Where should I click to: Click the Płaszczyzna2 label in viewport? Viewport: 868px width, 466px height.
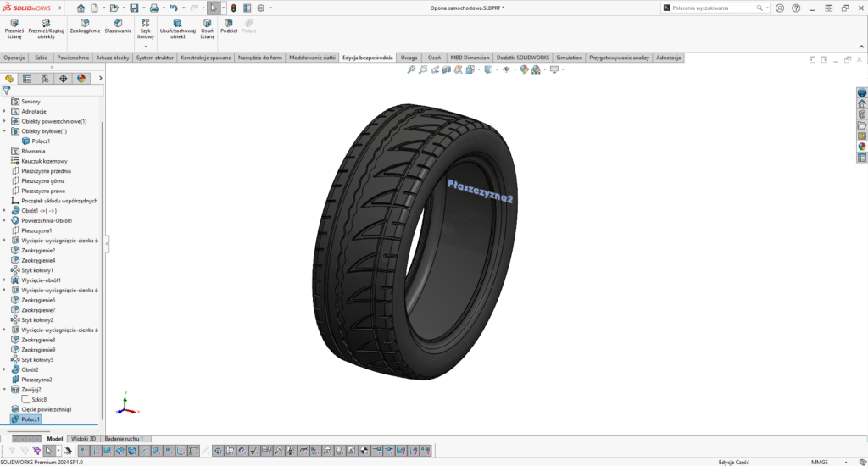(480, 191)
